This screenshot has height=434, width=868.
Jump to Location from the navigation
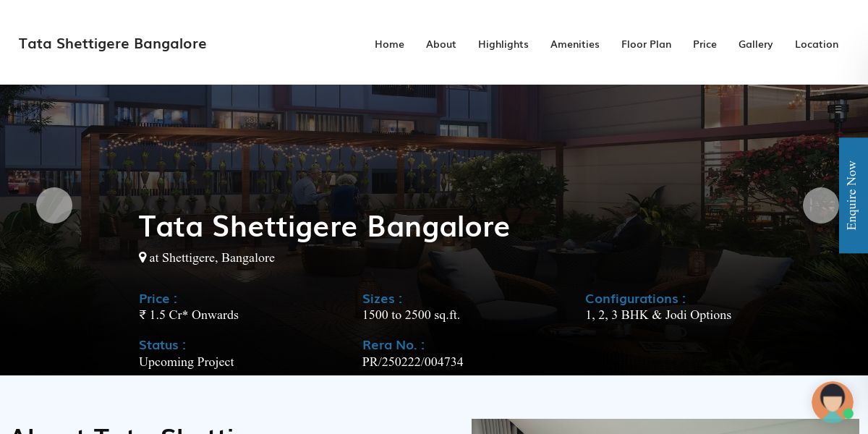pos(817,44)
